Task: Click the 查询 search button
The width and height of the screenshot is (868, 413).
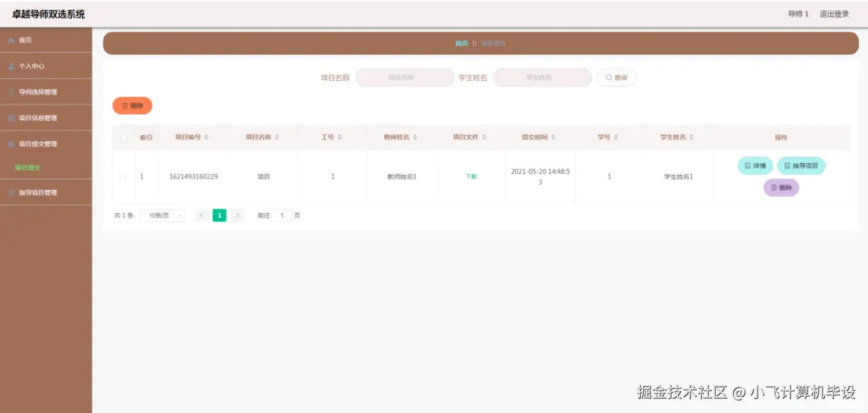Action: coord(616,78)
